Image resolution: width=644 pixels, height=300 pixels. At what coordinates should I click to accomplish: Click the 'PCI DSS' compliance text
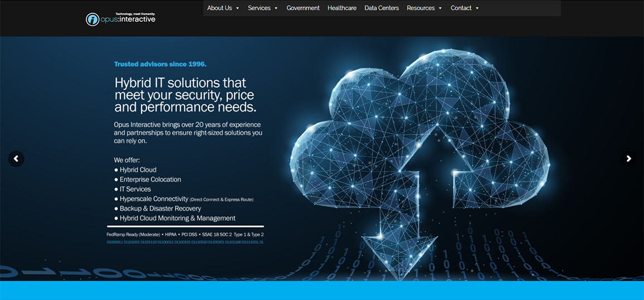[x=190, y=234]
